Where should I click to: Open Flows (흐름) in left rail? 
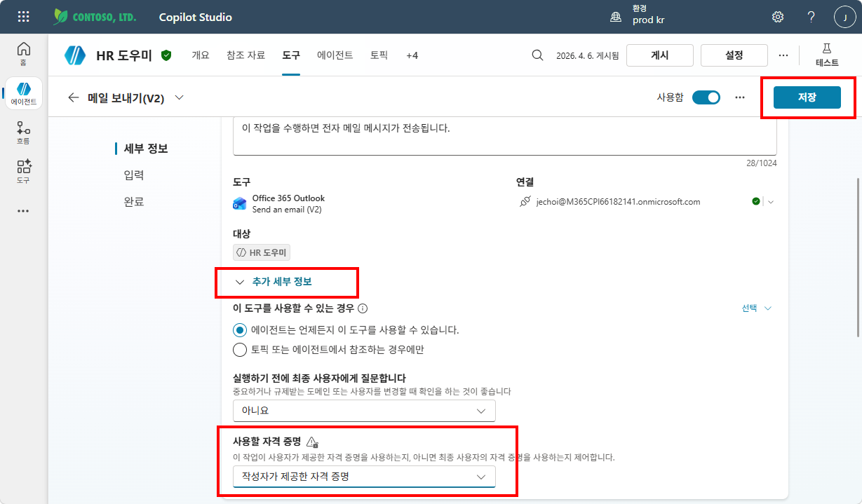click(24, 132)
